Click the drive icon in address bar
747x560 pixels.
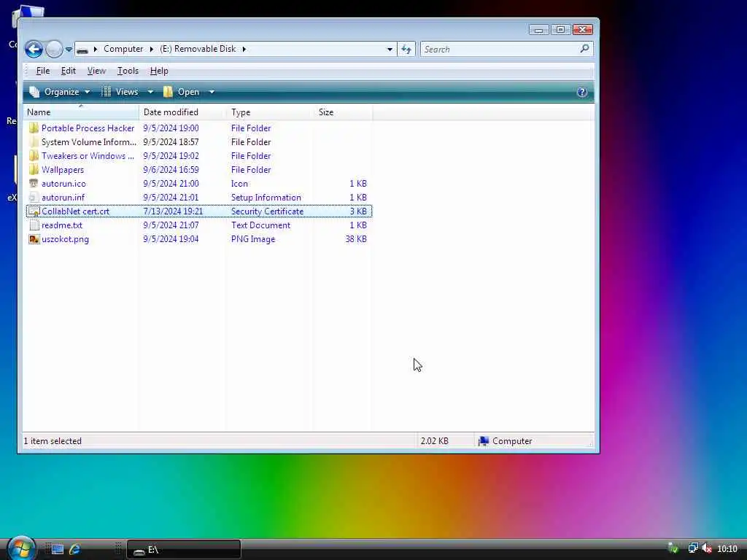82,50
